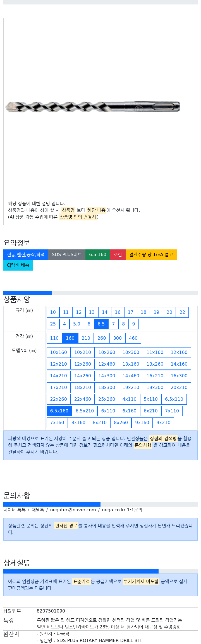This screenshot has width=201, height=644.
Task: Choose the 110 mm length option
Action: 54,338
